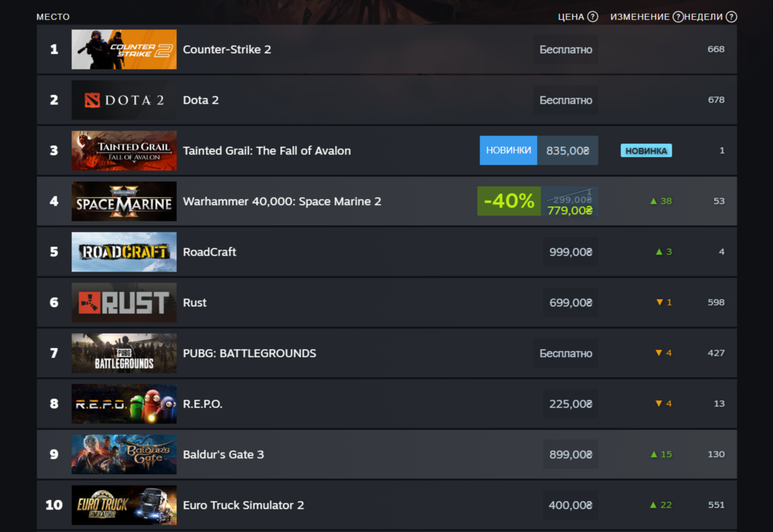Select the Tainted Grail cover image
The image size is (773, 532).
tap(124, 151)
